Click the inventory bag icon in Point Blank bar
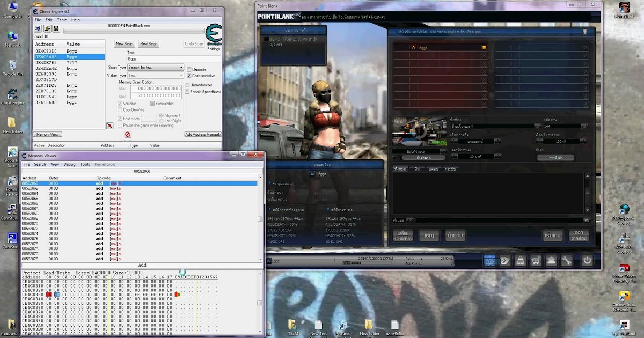 tap(520, 260)
